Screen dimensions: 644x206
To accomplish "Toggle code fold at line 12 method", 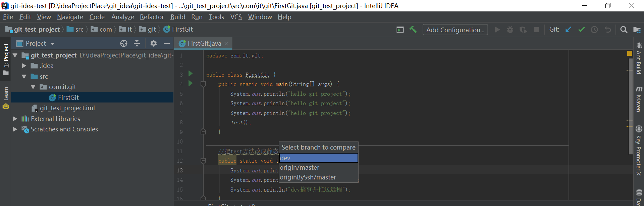I will 203,161.
